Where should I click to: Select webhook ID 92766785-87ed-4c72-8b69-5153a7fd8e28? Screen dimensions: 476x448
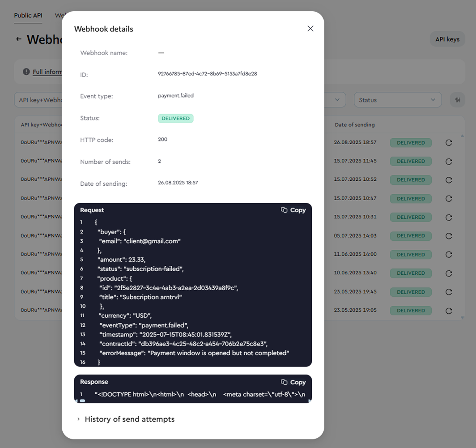click(207, 74)
